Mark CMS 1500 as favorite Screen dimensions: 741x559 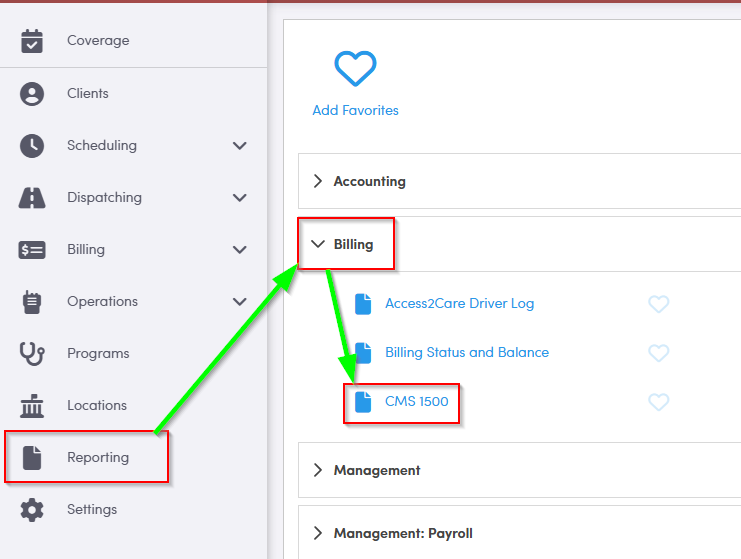[x=658, y=402]
